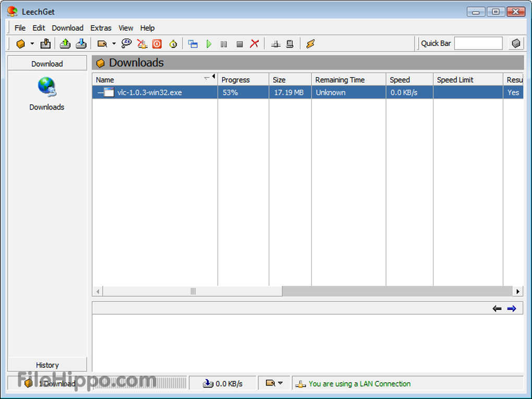This screenshot has height=399, width=532.
Task: Click the Name column sort arrow indicator
Action: 207,78
